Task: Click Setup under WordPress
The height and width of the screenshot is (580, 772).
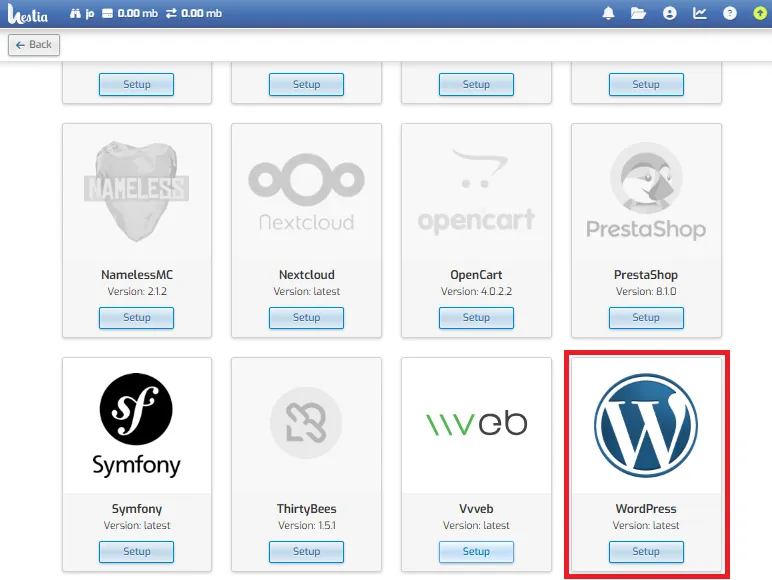Action: click(x=646, y=551)
